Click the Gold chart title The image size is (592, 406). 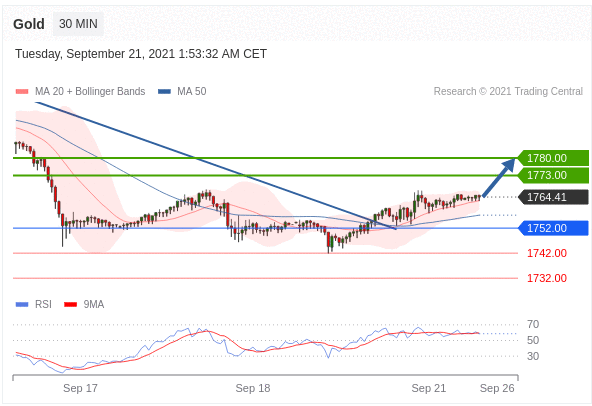pyautogui.click(x=29, y=24)
